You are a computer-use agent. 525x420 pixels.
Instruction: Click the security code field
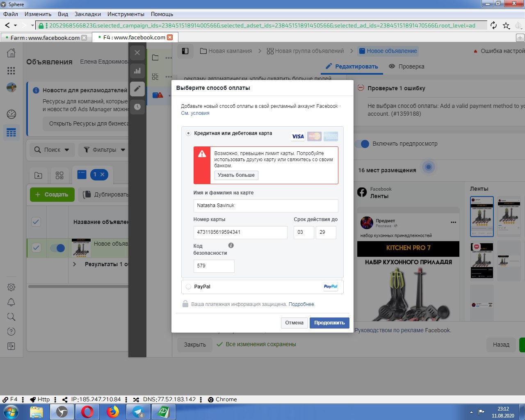click(x=214, y=266)
